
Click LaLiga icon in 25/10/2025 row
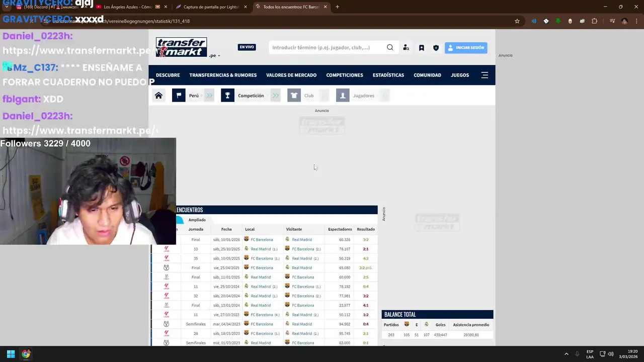tap(167, 249)
